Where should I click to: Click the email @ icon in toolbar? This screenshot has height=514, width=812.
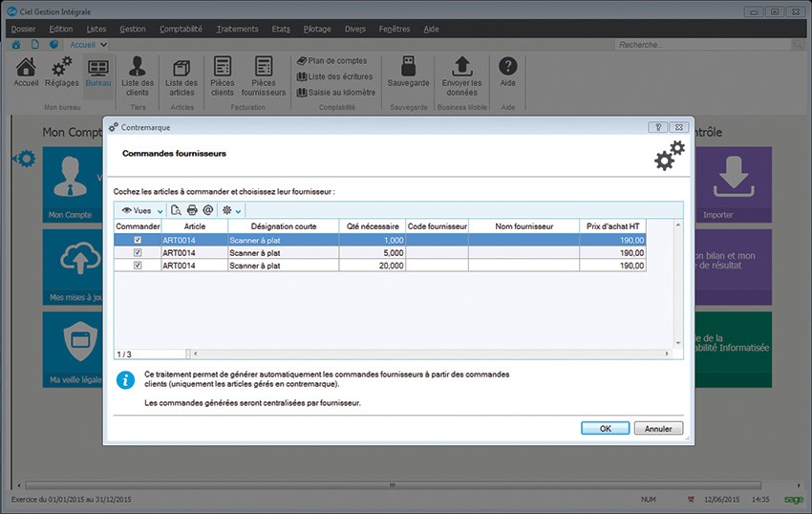[207, 210]
